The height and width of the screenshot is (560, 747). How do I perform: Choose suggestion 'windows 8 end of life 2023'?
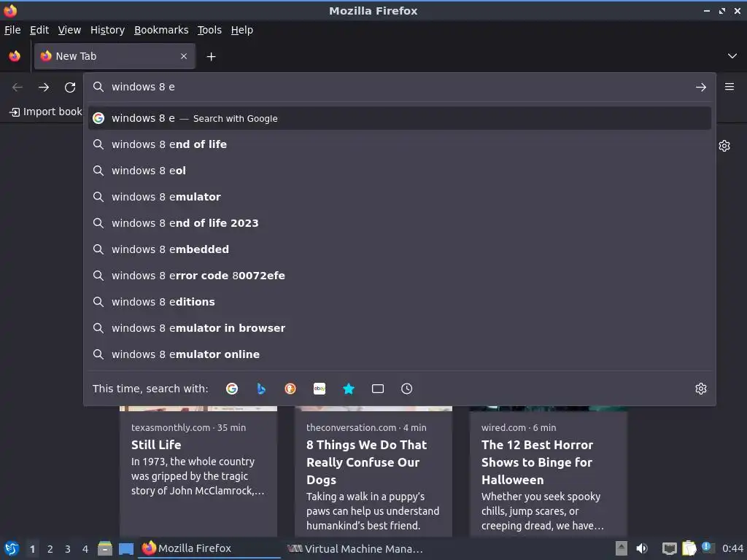[399, 223]
